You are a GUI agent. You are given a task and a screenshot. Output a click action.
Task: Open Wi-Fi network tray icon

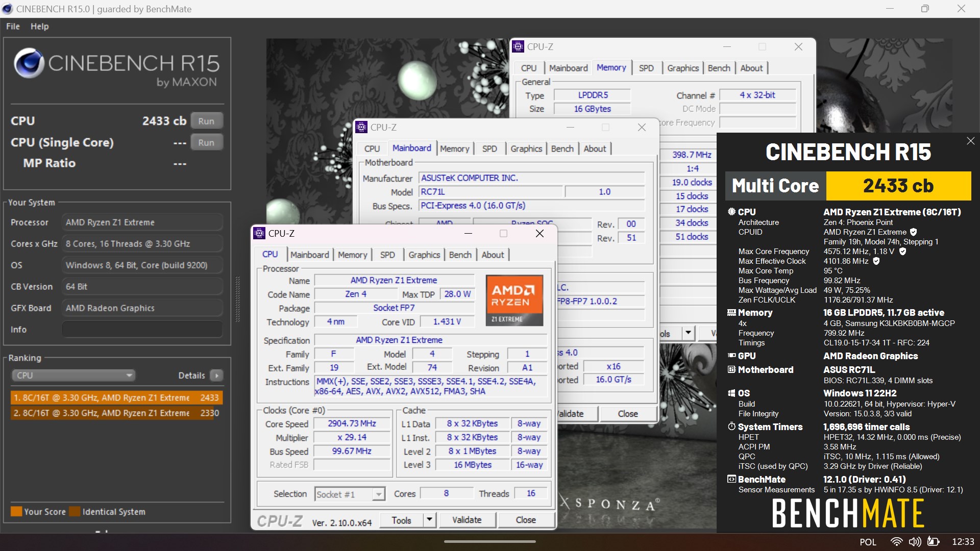896,542
